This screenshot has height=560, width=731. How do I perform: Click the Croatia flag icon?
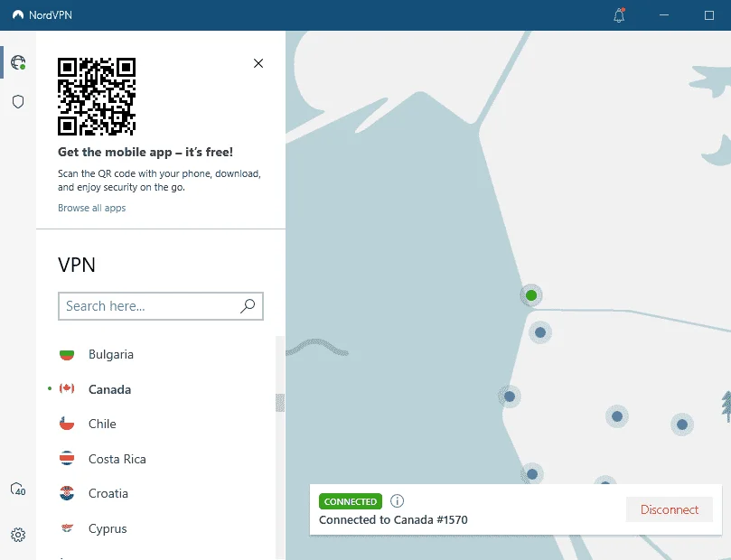(67, 493)
